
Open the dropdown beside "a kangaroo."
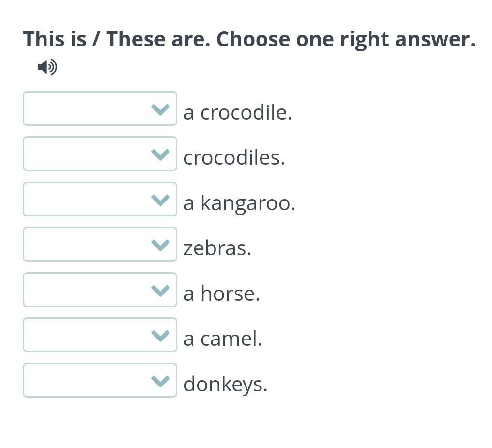(100, 200)
